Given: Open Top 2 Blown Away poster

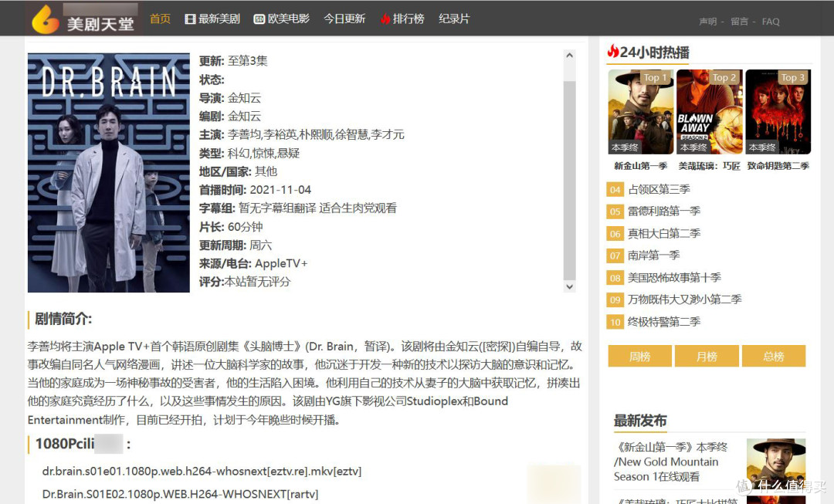Looking at the screenshot, I should click(x=710, y=112).
